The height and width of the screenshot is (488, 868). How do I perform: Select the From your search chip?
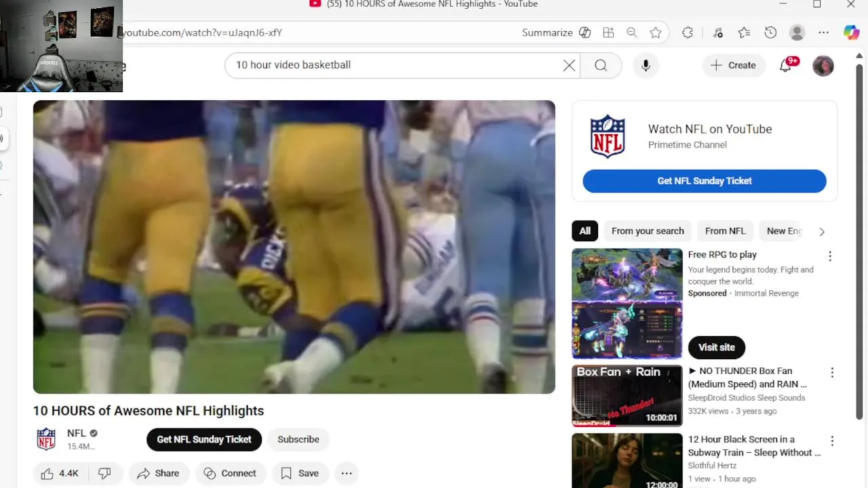pos(648,231)
